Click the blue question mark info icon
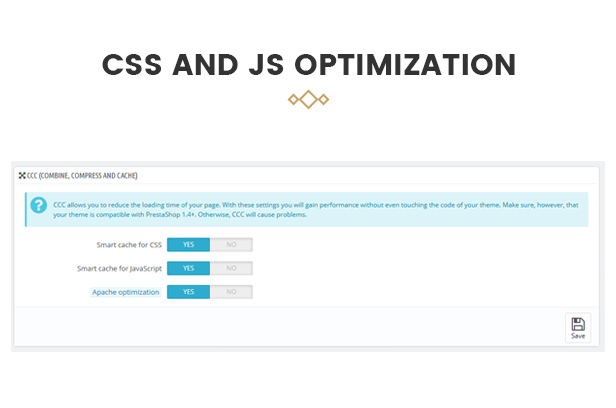Image resolution: width=616 pixels, height=408 pixels. pos(39,206)
